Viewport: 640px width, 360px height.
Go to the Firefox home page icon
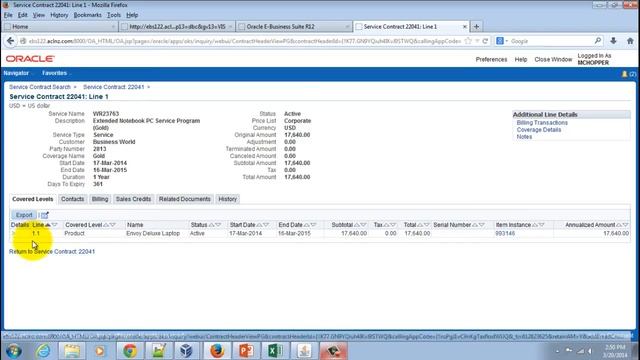pyautogui.click(x=630, y=41)
